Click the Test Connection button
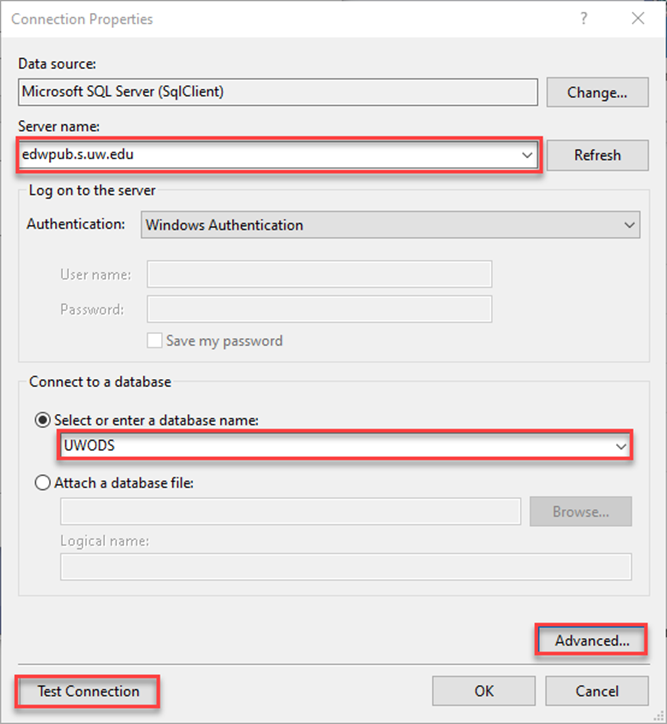The width and height of the screenshot is (667, 724). coord(88,691)
